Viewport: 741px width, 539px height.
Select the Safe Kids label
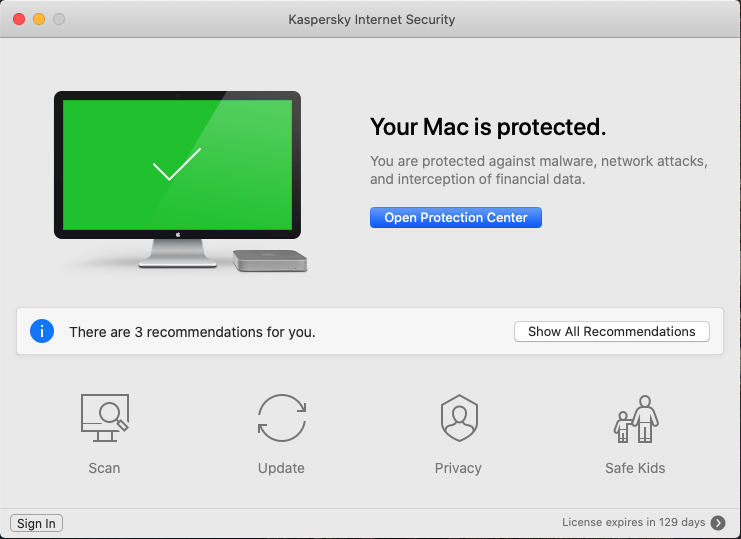pyautogui.click(x=635, y=468)
